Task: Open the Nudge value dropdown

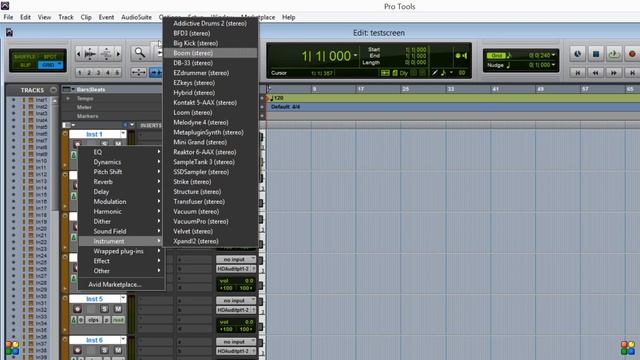Action: (x=553, y=65)
